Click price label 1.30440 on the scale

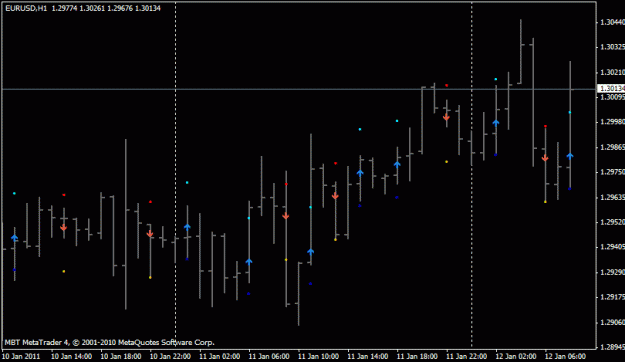pos(612,22)
